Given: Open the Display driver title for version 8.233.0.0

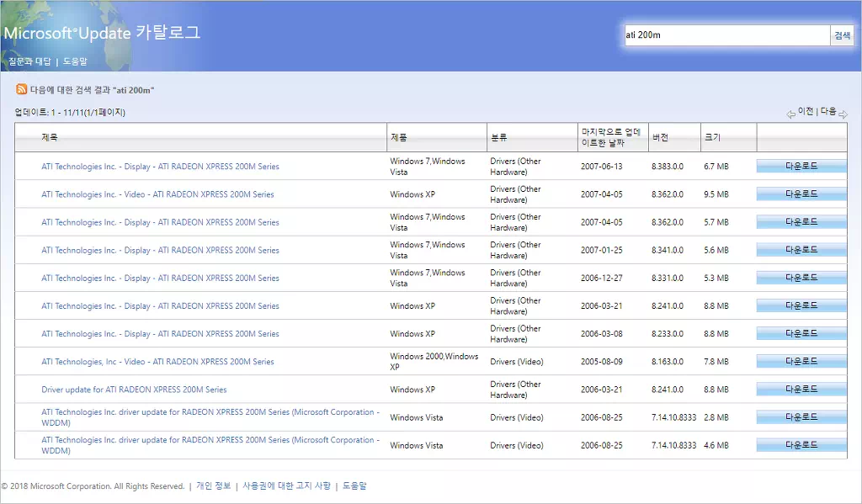Looking at the screenshot, I should click(x=160, y=334).
